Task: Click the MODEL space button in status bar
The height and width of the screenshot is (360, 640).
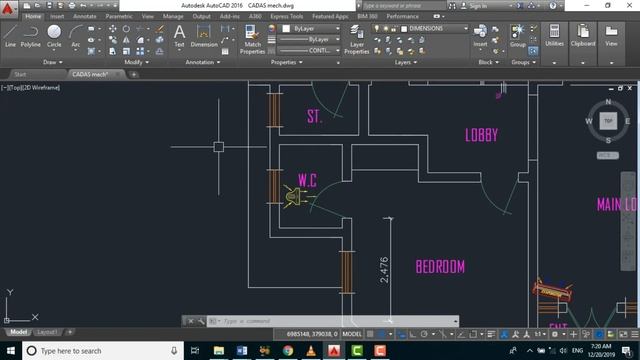Action: tap(352, 334)
